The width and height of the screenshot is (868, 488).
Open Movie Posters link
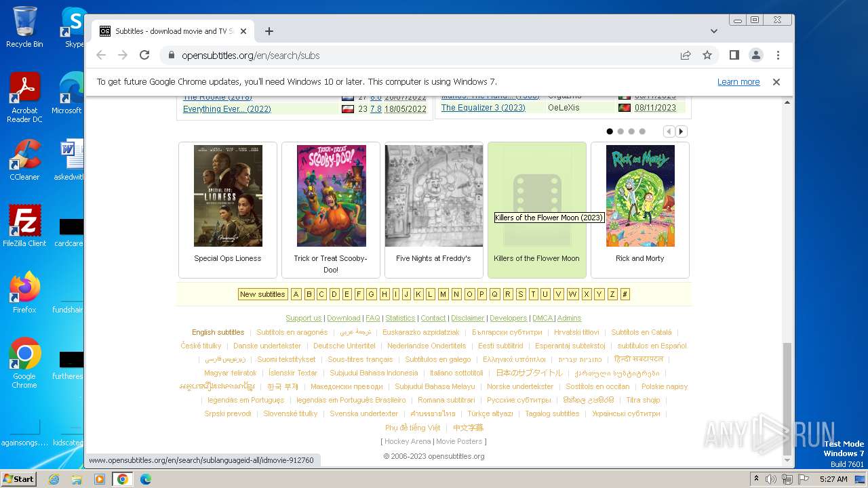click(459, 441)
